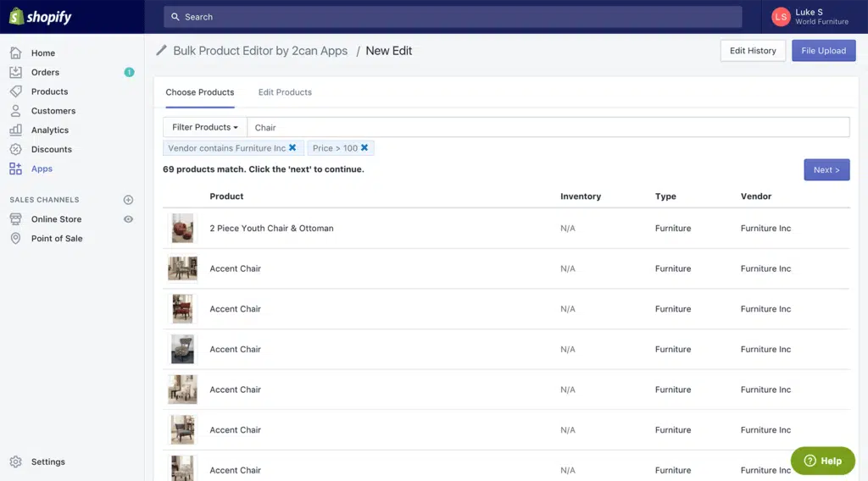
Task: Select the Choose Products tab
Action: [199, 92]
